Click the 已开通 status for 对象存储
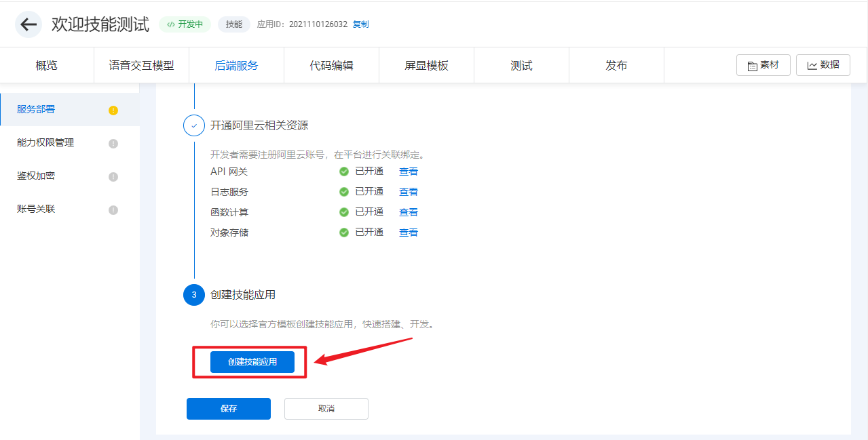 pos(369,233)
